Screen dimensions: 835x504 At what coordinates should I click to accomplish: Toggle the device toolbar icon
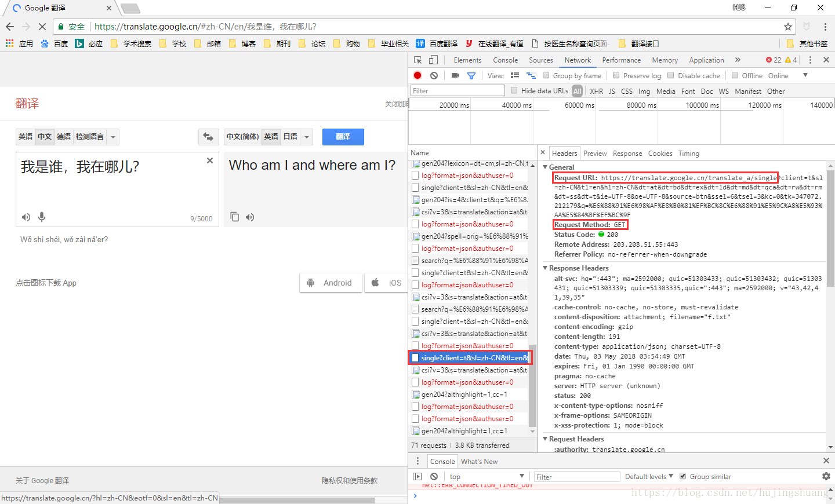coord(433,60)
